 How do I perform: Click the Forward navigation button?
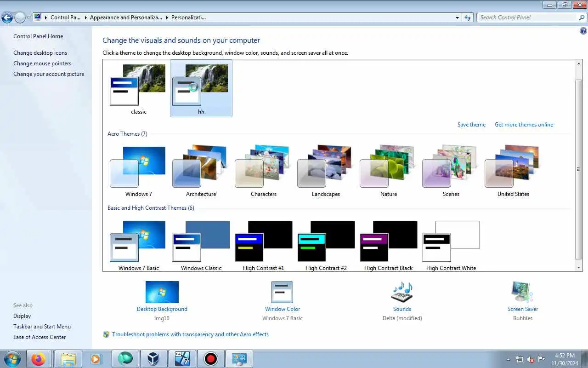click(20, 17)
